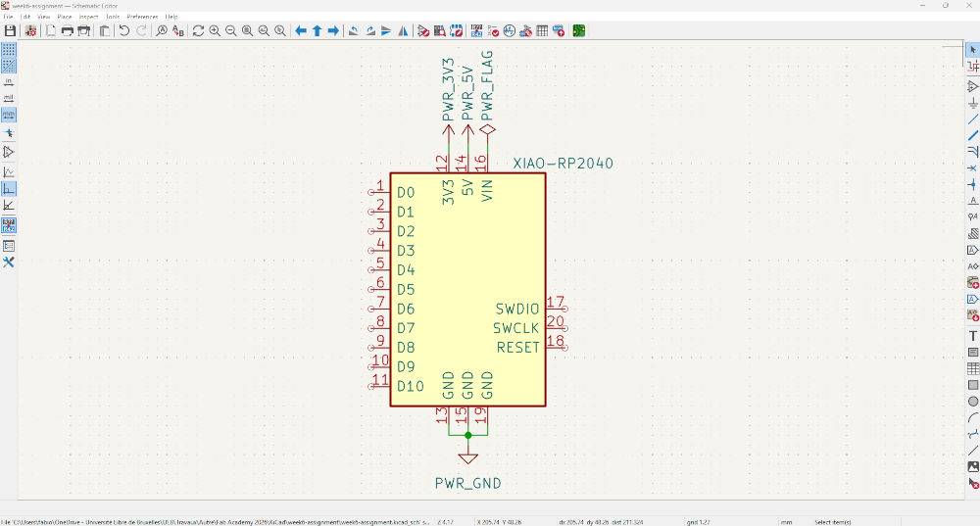Screen dimensions: 980x526
Task: Print the schematic
Action: tap(67, 30)
